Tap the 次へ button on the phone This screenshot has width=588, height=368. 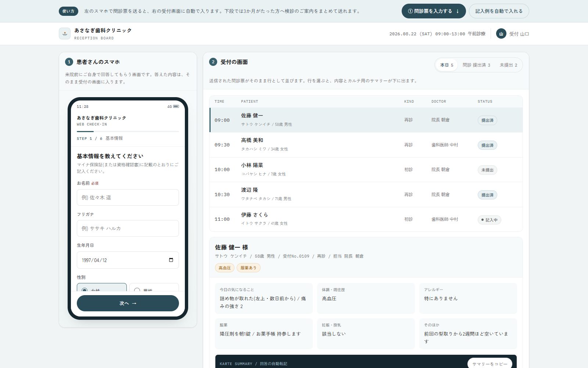point(128,303)
